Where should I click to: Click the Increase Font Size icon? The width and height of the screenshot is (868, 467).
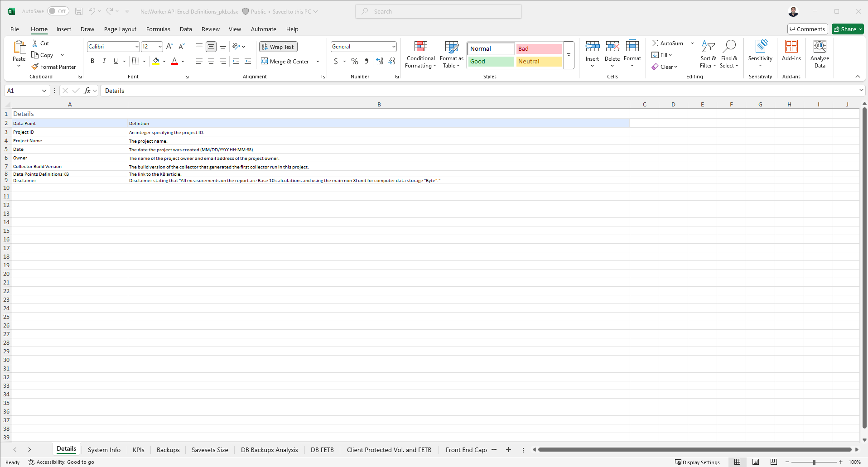169,47
